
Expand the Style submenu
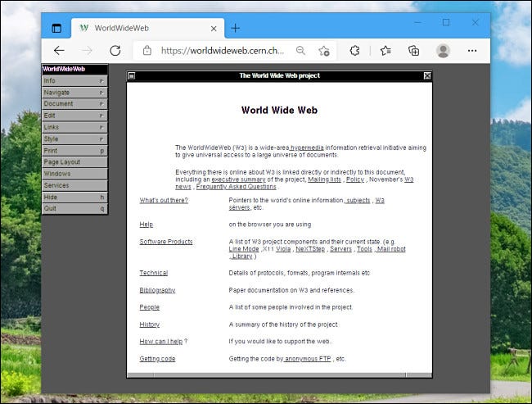pyautogui.click(x=74, y=139)
